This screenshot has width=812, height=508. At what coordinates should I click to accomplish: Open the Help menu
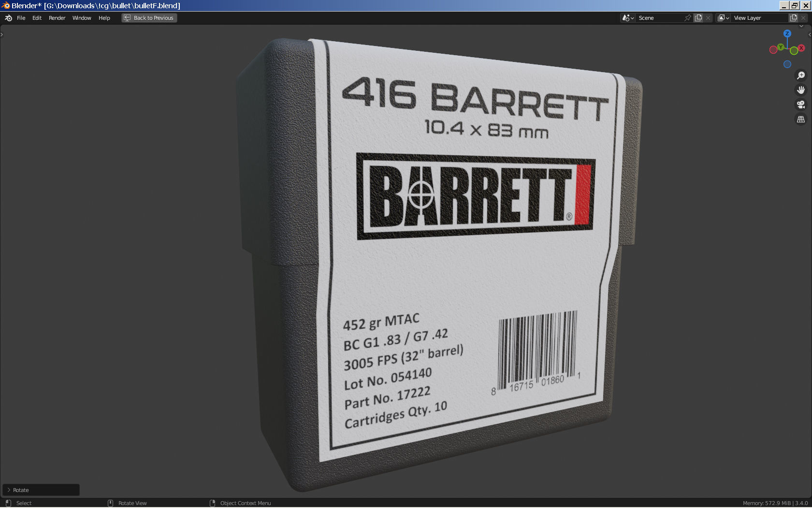point(104,18)
